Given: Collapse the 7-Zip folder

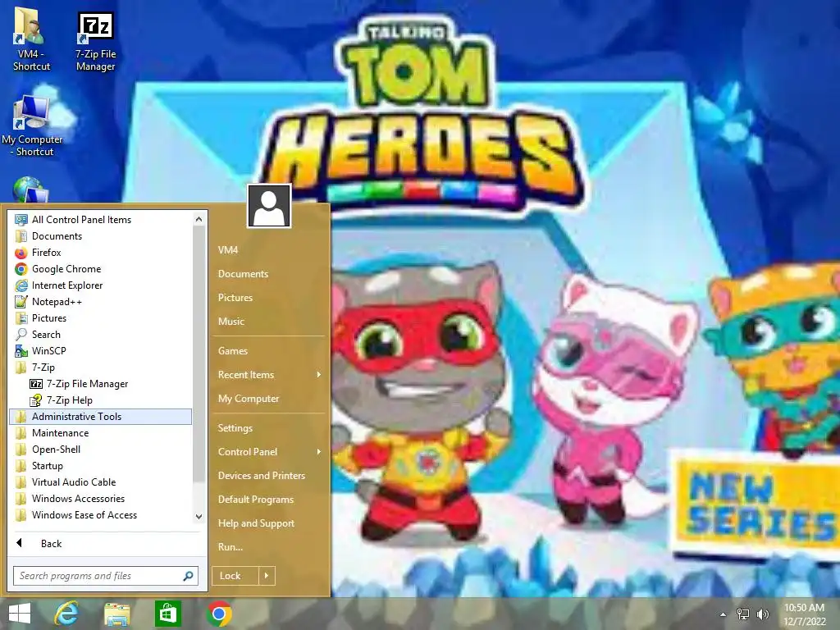Looking at the screenshot, I should point(101,367).
